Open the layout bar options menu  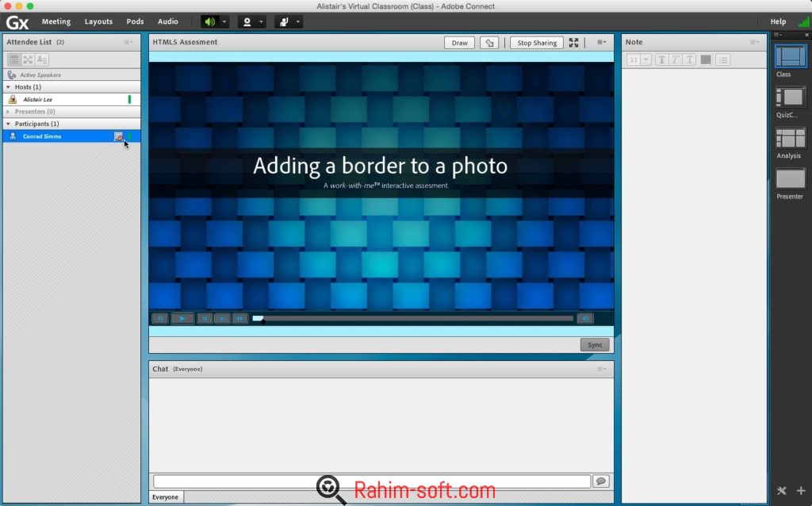(x=778, y=35)
